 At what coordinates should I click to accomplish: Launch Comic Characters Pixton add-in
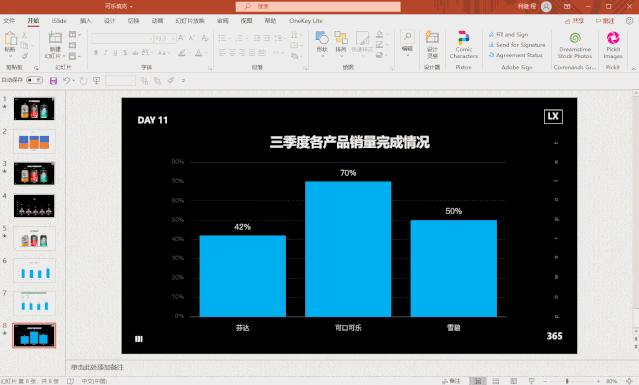[463, 38]
